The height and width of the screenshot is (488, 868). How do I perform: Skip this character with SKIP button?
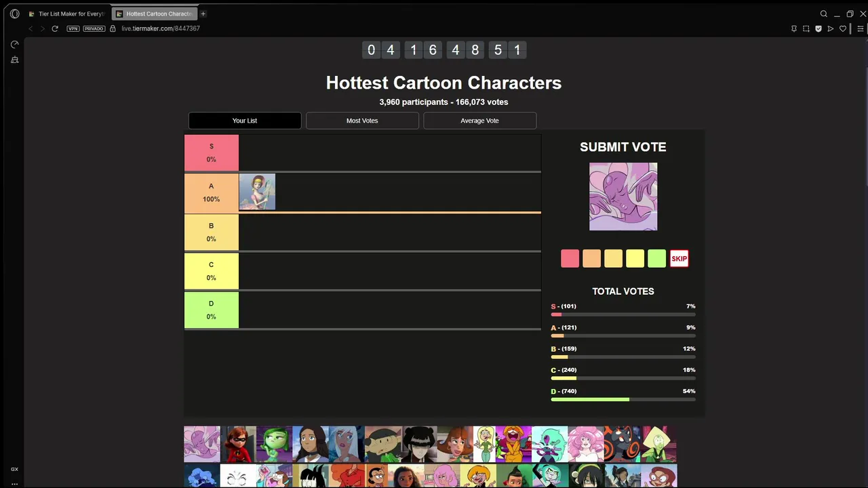point(679,258)
